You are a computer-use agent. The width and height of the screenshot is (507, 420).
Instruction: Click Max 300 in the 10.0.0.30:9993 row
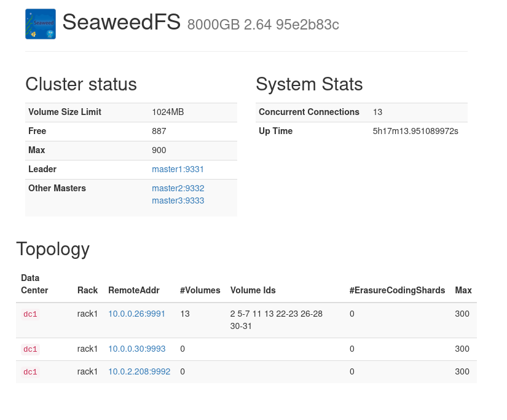pos(462,349)
